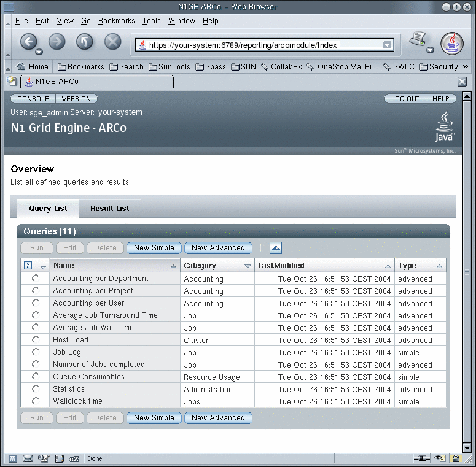Open the Edit menu
The height and width of the screenshot is (467, 476).
42,21
